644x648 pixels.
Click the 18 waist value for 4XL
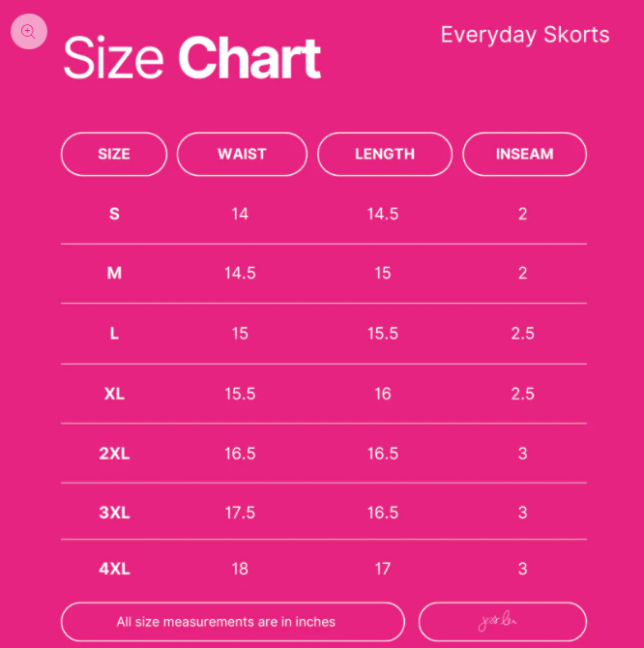(x=240, y=569)
